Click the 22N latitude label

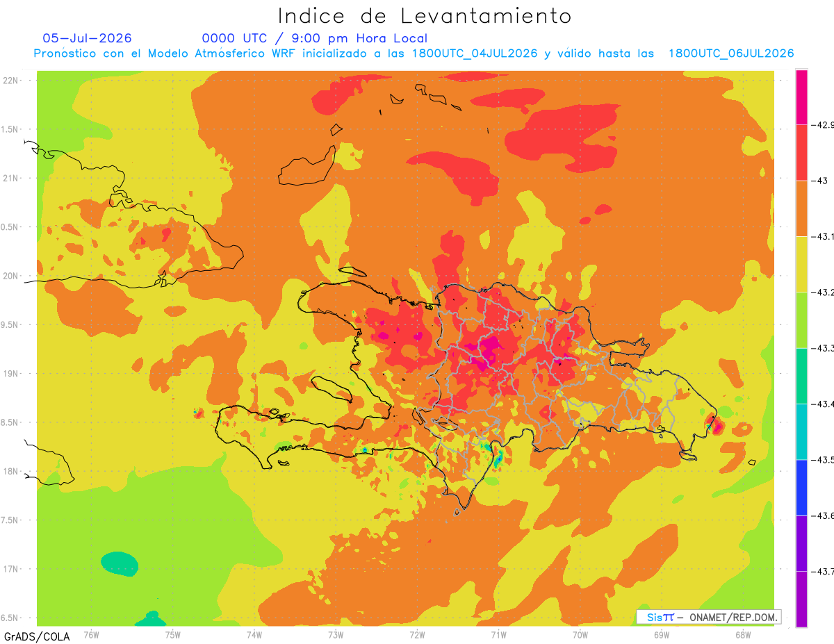(x=12, y=81)
